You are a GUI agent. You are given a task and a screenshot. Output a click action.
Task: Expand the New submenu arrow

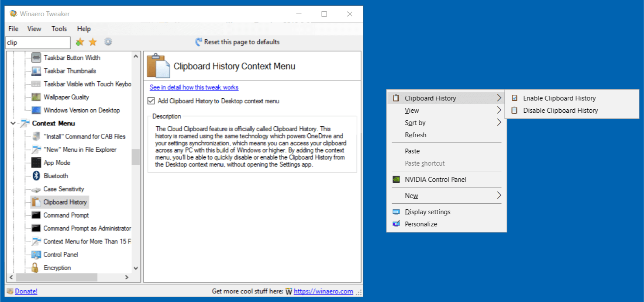(x=499, y=195)
